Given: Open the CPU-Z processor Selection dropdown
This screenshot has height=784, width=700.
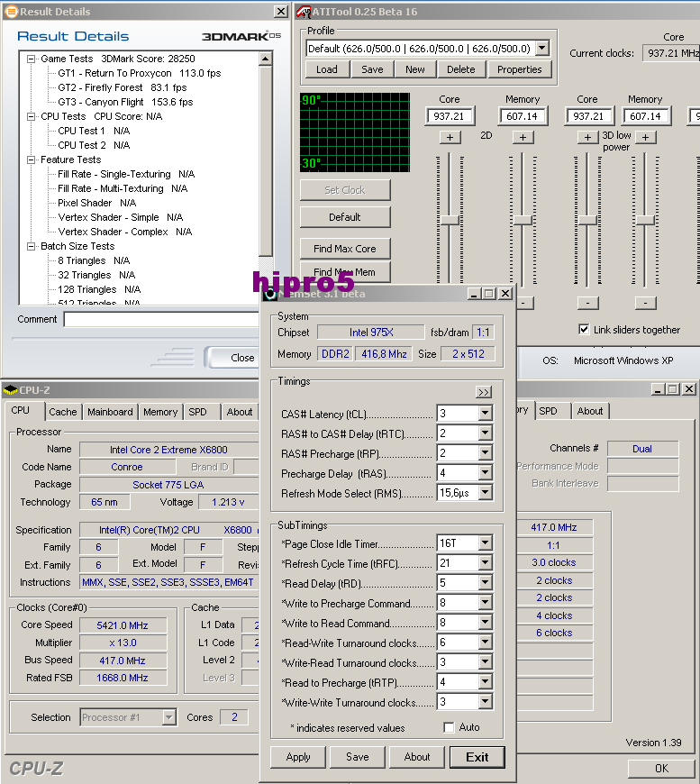Looking at the screenshot, I should pos(169,717).
